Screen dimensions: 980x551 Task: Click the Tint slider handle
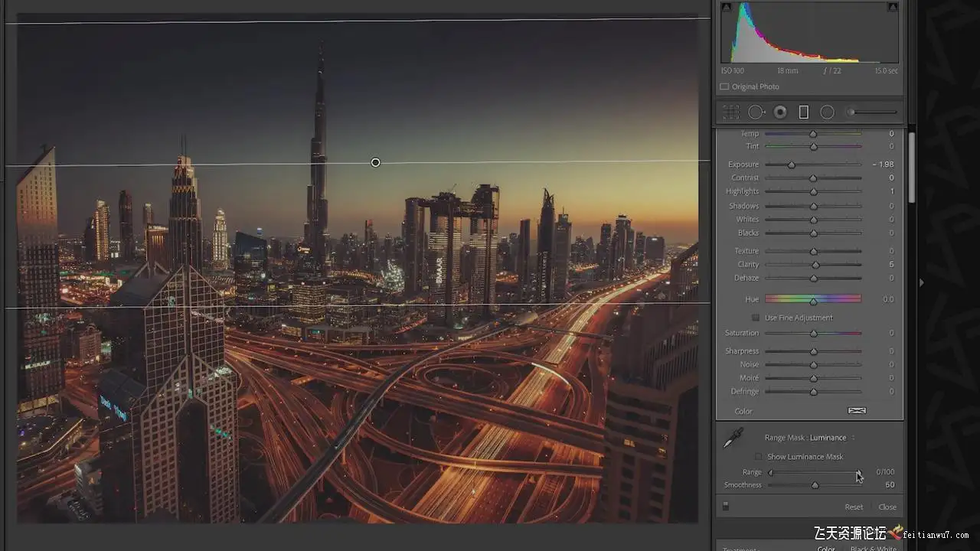813,146
